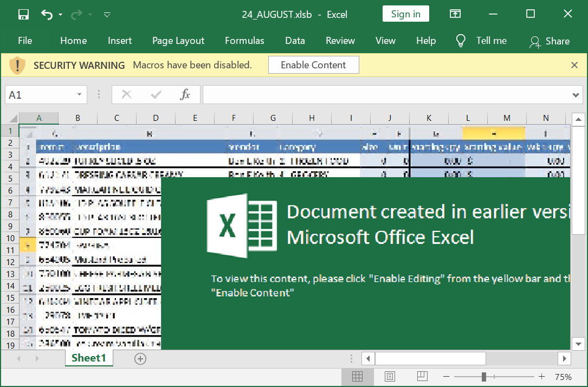Click the vertical scrollbar up arrow
Image resolution: width=588 pixels, height=387 pixels.
[x=578, y=120]
